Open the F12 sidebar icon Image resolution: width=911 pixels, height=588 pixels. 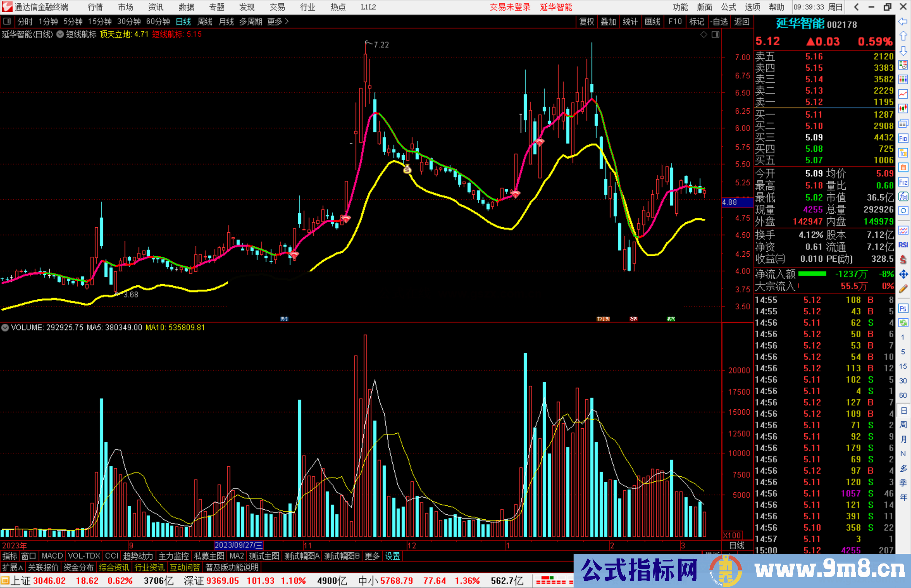click(x=903, y=182)
